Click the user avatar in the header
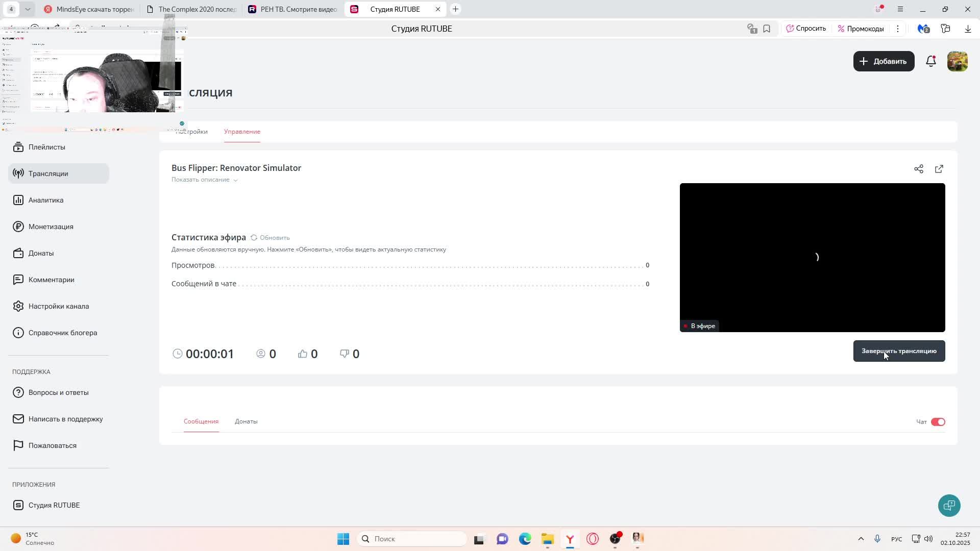 [x=957, y=61]
